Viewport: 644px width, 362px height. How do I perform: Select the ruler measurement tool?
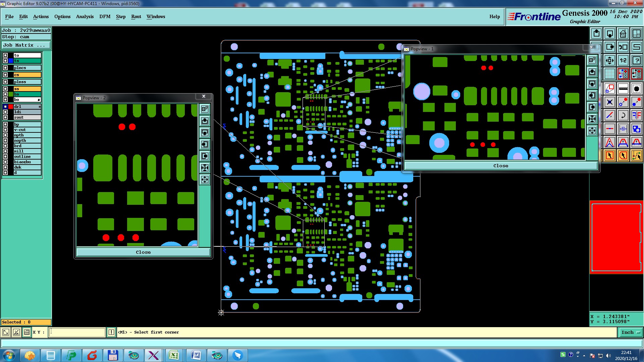point(623,88)
